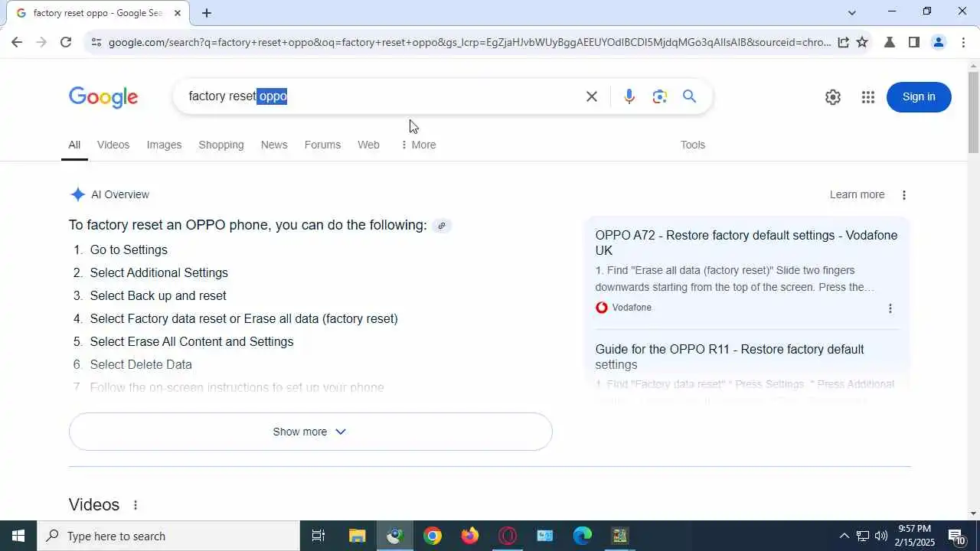Viewport: 980px width, 551px height.
Task: Submit search with the magnifier icon
Action: point(690,96)
